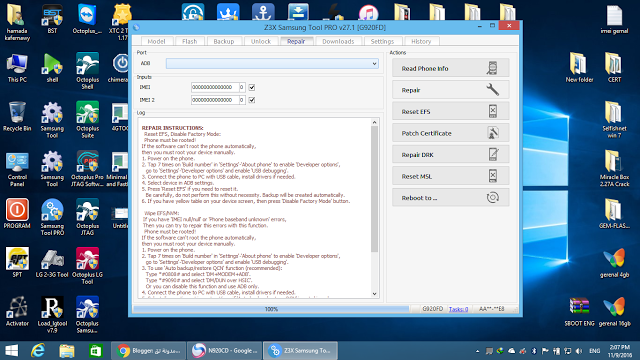The image size is (640, 360).
Task: Open the Selfishnet win 7 folder
Action: (614, 120)
